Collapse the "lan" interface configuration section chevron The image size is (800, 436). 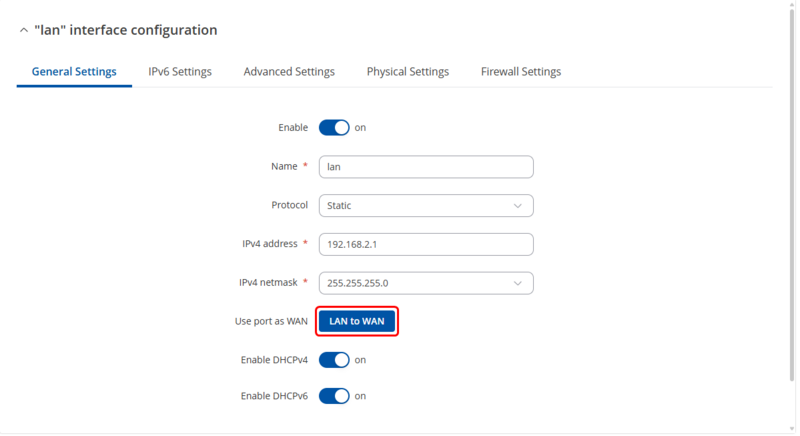click(x=23, y=31)
